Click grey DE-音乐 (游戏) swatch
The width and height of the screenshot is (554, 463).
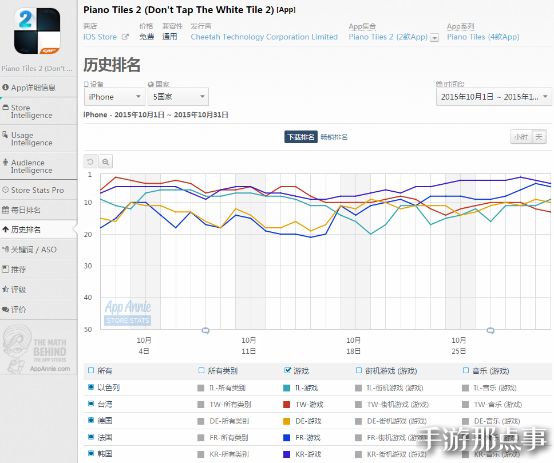tap(466, 421)
